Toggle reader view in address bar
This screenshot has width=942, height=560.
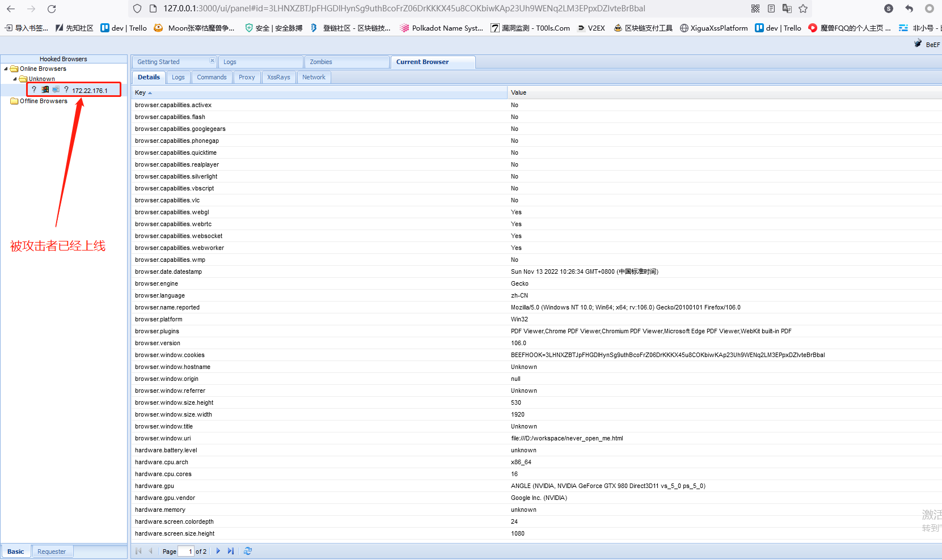point(771,9)
